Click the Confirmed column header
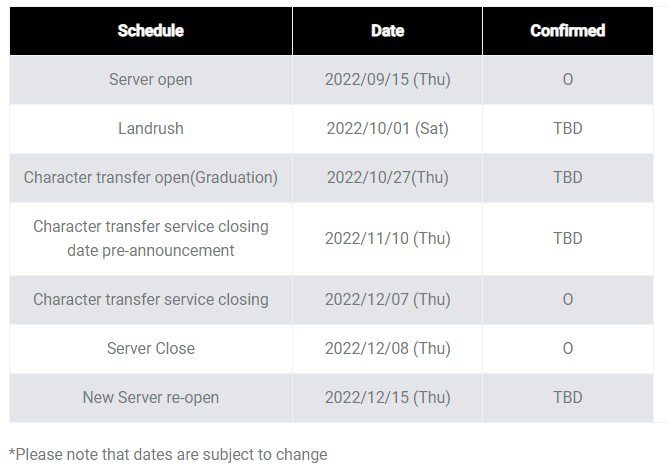Image resolution: width=669 pixels, height=466 pixels. click(567, 31)
